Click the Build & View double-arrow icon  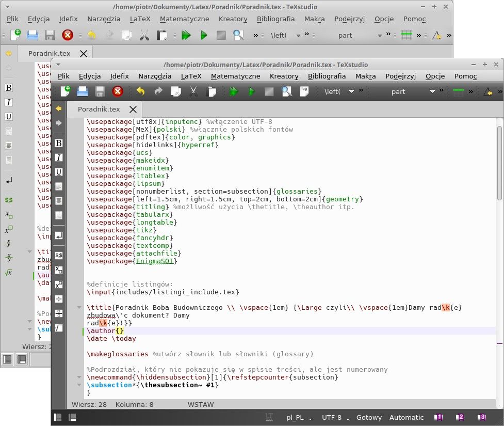click(234, 91)
